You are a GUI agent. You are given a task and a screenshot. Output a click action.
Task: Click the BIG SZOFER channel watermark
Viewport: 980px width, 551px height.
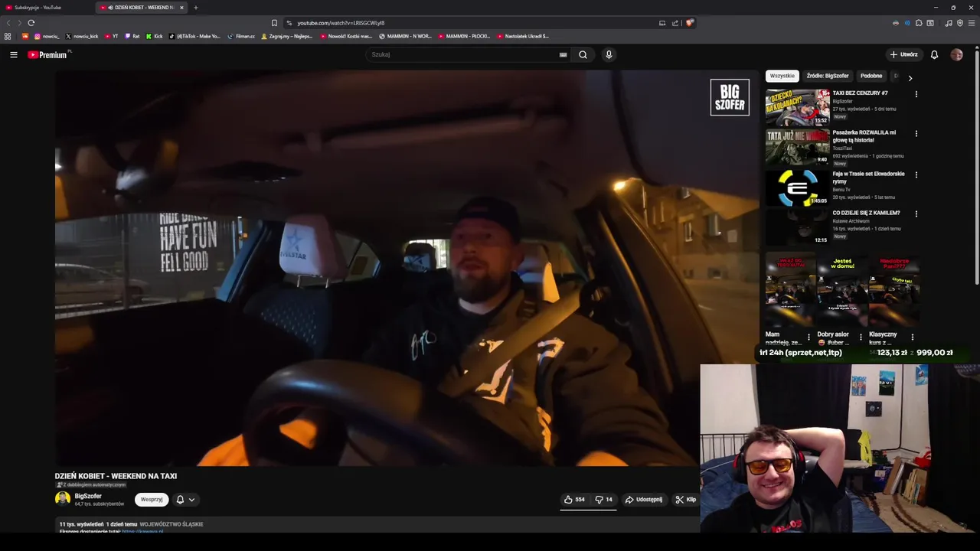pos(730,97)
